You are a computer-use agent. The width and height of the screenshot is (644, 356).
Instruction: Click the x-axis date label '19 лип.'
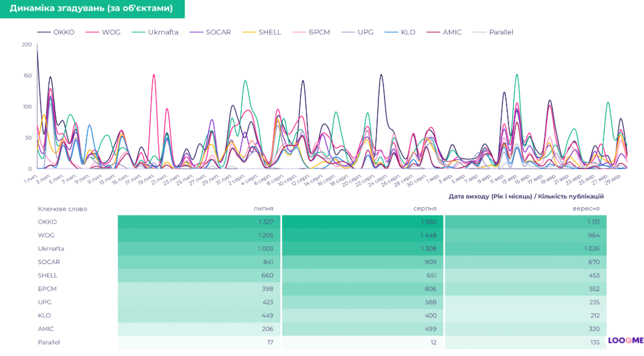click(x=146, y=180)
